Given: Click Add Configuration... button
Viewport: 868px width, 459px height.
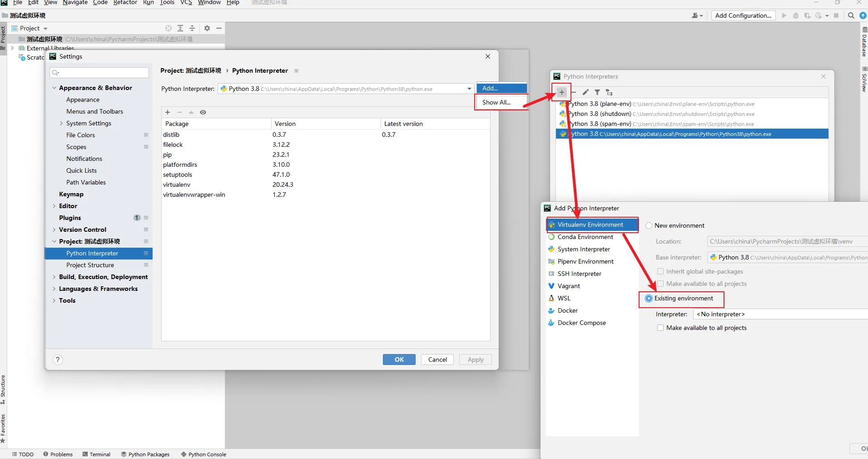Looking at the screenshot, I should point(743,15).
